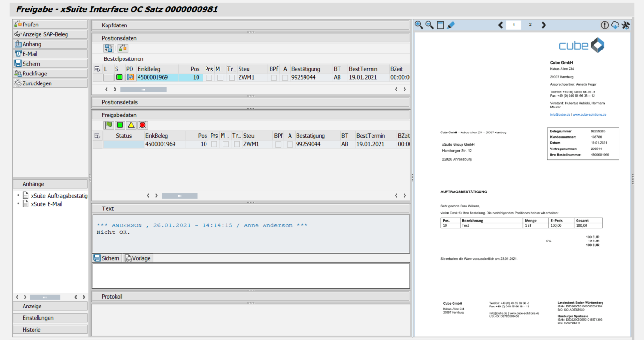This screenshot has width=644, height=340.
Task: Click the green flag icon in Freigabedaten
Action: [x=109, y=125]
